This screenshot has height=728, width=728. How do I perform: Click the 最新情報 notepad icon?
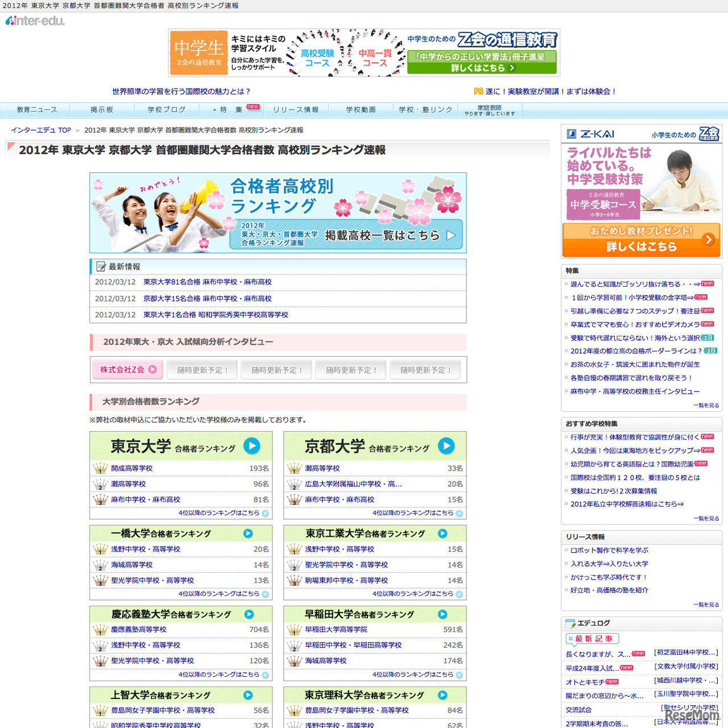pyautogui.click(x=101, y=267)
